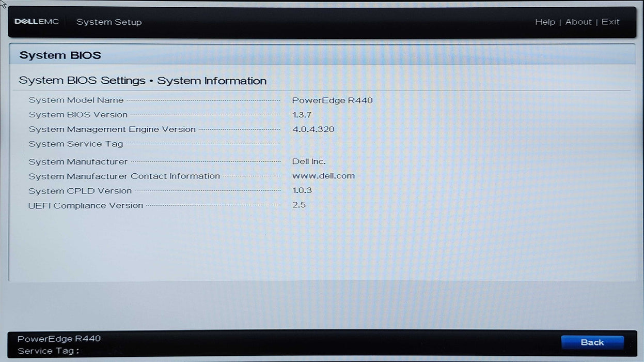This screenshot has width=644, height=362.
Task: Click BIOS version value 1.3.7
Action: [x=302, y=115]
